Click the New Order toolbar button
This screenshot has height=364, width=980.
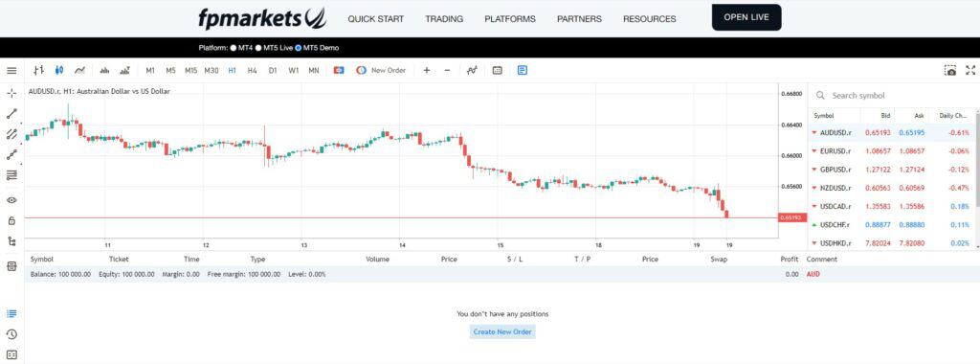click(381, 71)
